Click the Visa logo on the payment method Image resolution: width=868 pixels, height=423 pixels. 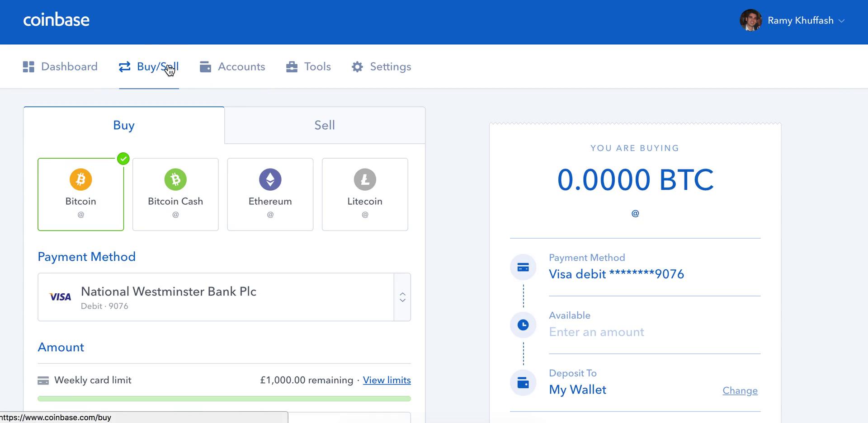point(60,297)
